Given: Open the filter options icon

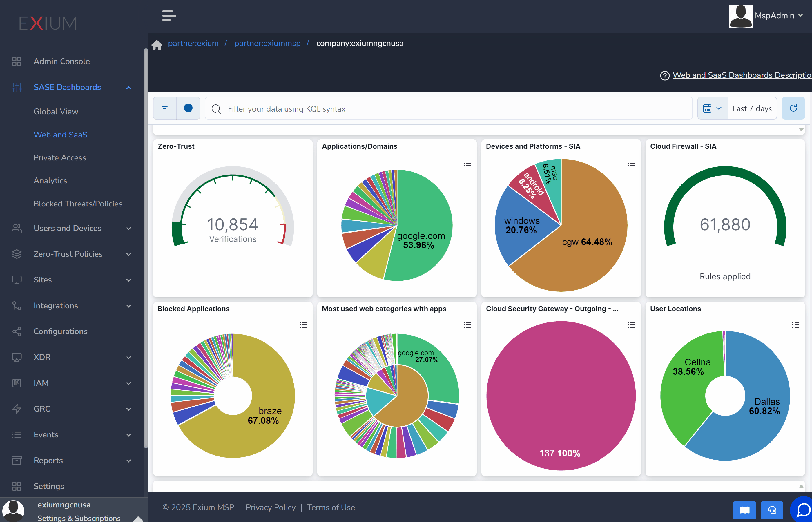Looking at the screenshot, I should coord(165,108).
